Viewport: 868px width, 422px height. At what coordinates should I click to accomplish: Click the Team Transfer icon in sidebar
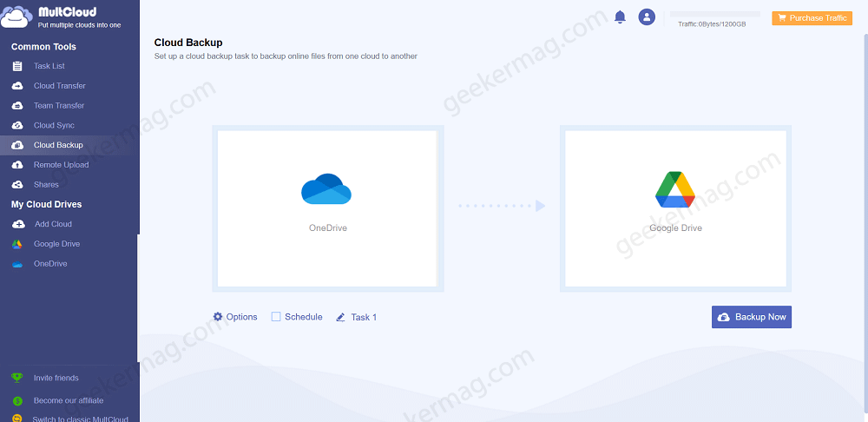click(17, 106)
